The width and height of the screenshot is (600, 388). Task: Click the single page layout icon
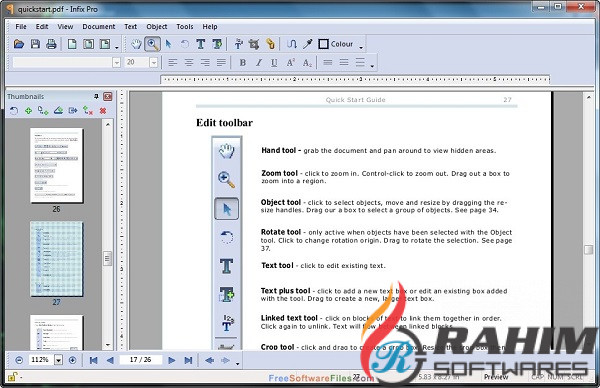point(72,44)
